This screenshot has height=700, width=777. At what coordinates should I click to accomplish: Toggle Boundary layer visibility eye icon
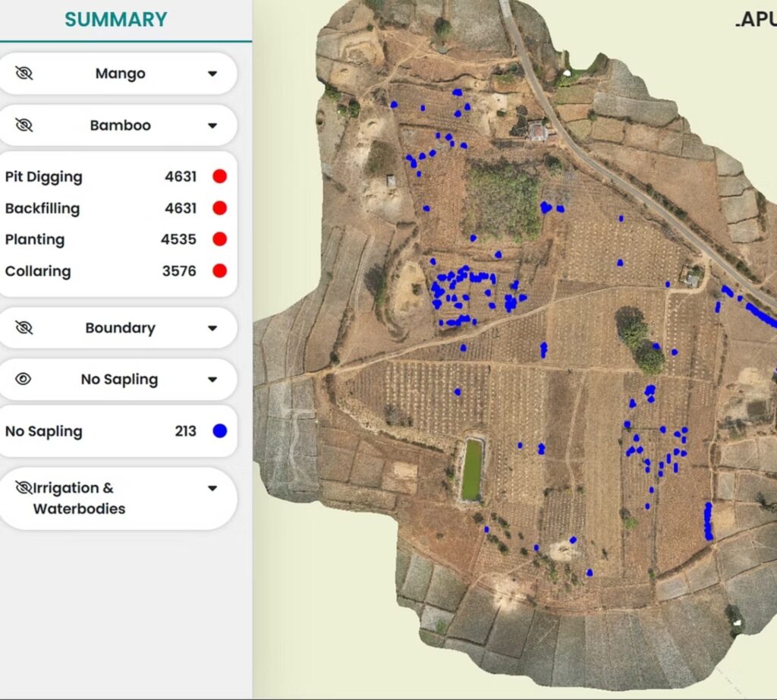[x=24, y=328]
